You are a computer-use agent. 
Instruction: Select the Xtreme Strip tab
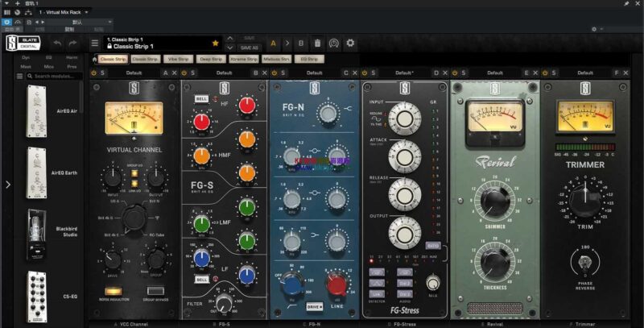[x=244, y=59]
